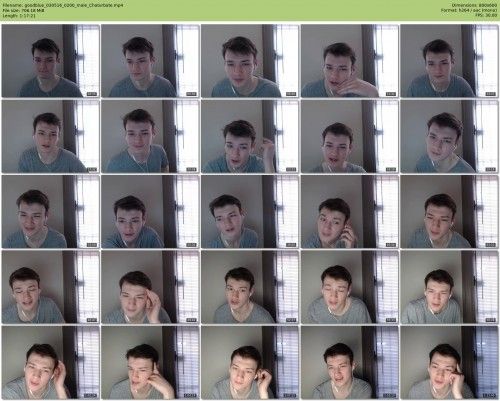This screenshot has height=401, width=500.
Task: Open first thumbnail in bottom row
Action: [x=51, y=363]
